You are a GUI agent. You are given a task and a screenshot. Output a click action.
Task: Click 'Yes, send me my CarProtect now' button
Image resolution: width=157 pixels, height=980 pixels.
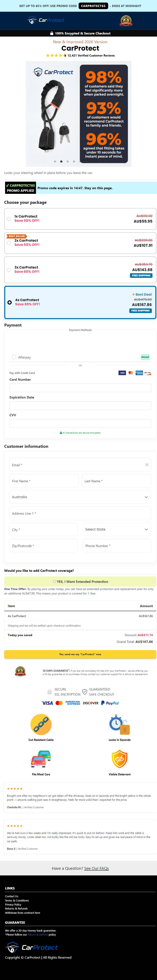coord(80,654)
